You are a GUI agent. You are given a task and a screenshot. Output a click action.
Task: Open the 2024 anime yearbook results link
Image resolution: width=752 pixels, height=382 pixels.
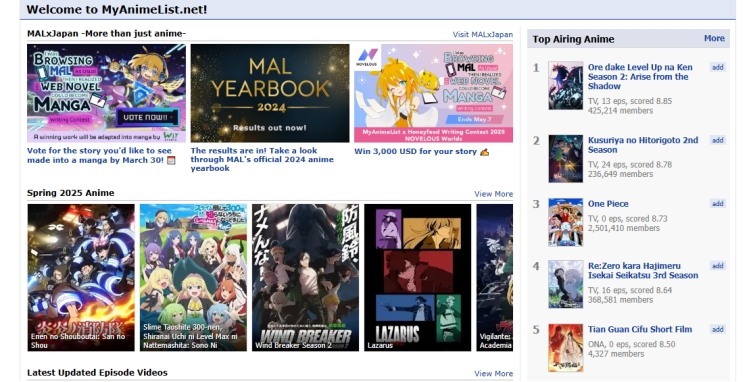coord(262,159)
